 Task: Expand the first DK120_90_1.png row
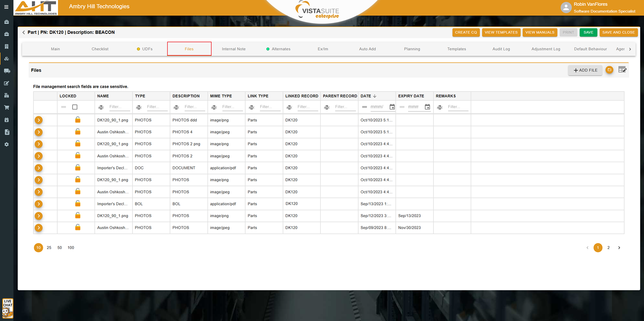tap(39, 120)
